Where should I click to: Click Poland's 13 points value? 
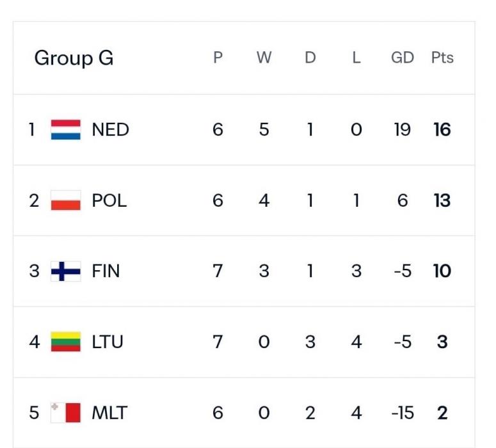[x=442, y=201]
